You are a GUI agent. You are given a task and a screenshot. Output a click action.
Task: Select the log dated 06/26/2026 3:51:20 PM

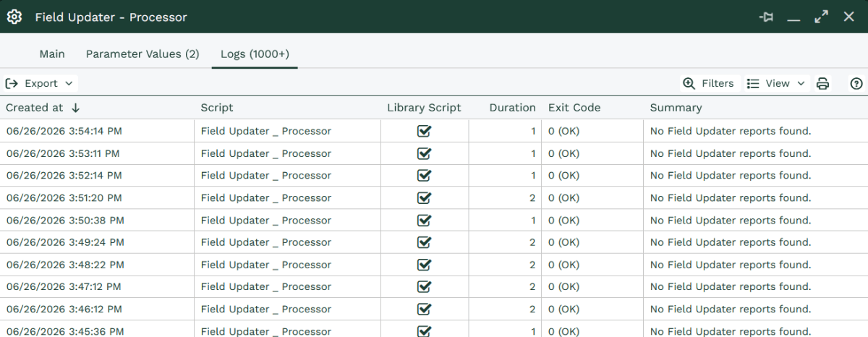(x=64, y=198)
